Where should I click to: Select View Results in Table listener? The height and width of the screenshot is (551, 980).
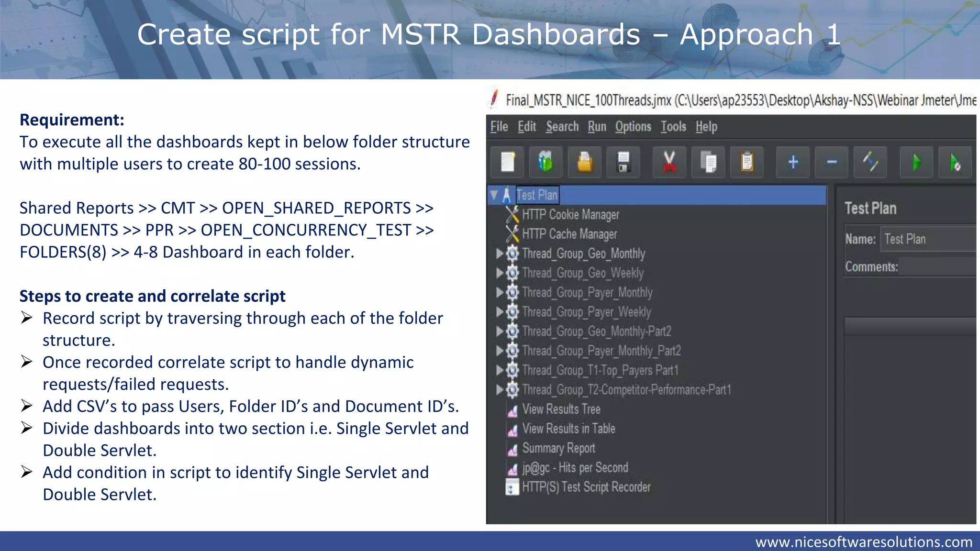point(568,429)
